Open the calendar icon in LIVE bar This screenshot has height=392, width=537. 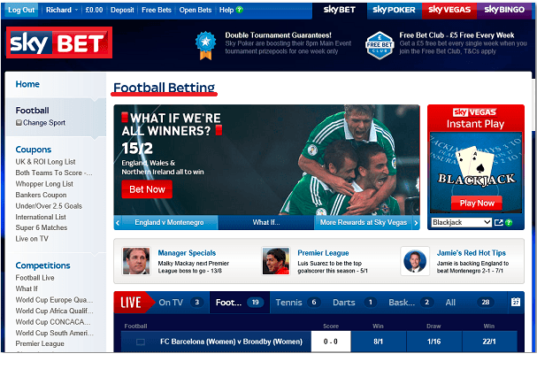516,302
